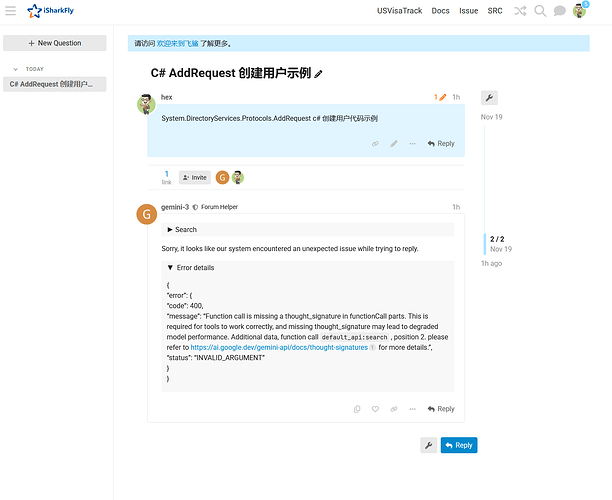Select C# AddRequest topic in sidebar
This screenshot has width=612, height=500.
(x=55, y=84)
